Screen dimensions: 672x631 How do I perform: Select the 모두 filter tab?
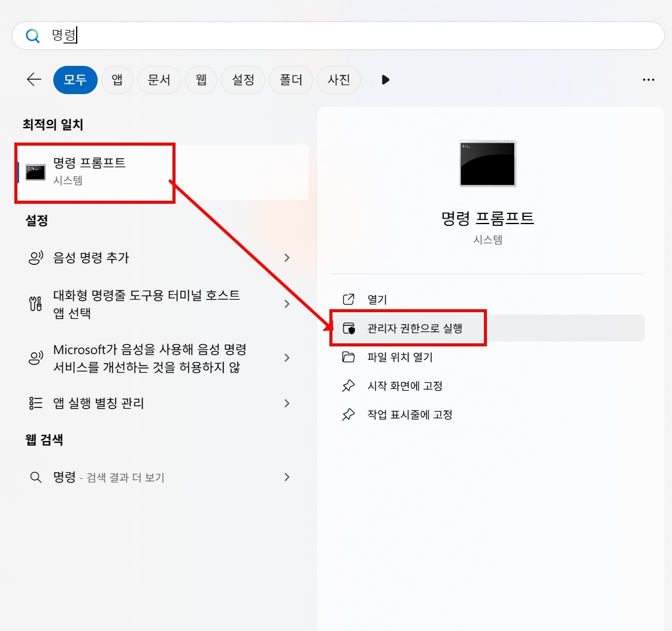[75, 80]
